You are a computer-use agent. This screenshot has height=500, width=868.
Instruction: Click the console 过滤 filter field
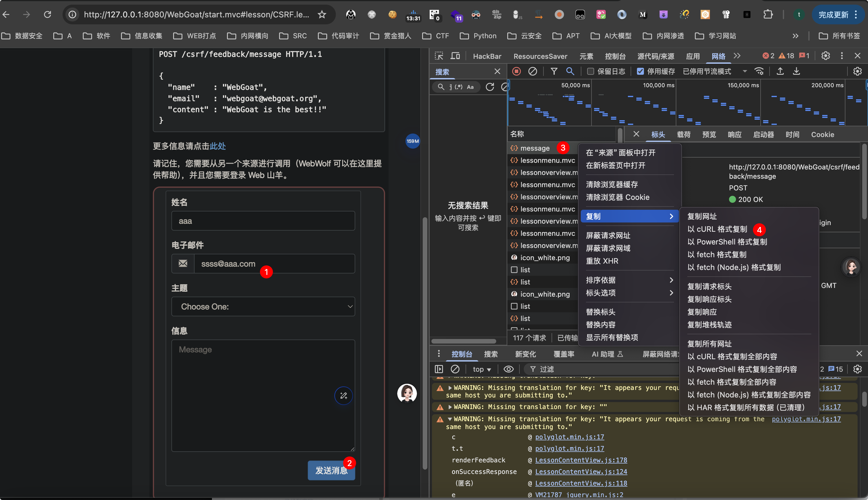pyautogui.click(x=601, y=369)
